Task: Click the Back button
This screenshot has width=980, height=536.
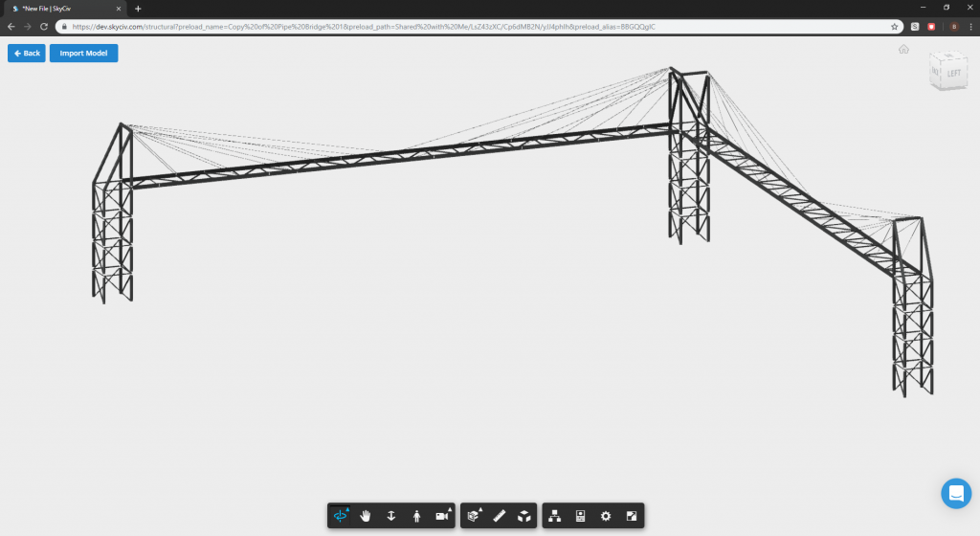Action: (27, 53)
